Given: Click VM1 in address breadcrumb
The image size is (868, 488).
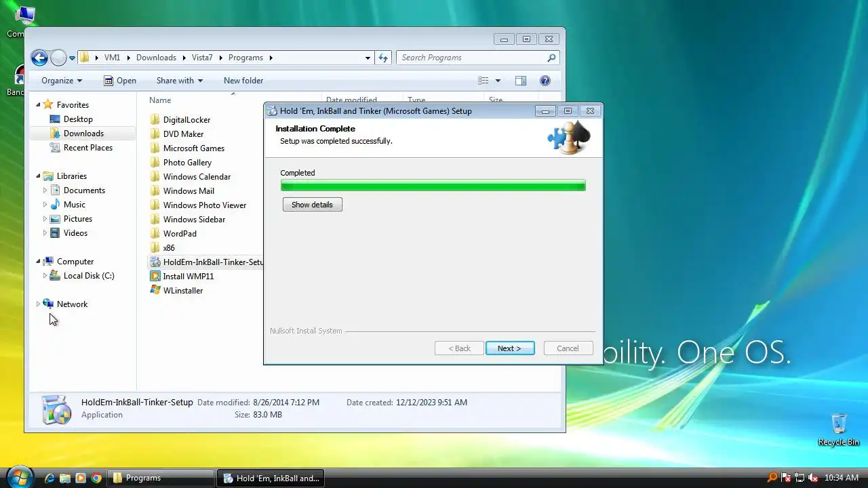Looking at the screenshot, I should (112, 58).
